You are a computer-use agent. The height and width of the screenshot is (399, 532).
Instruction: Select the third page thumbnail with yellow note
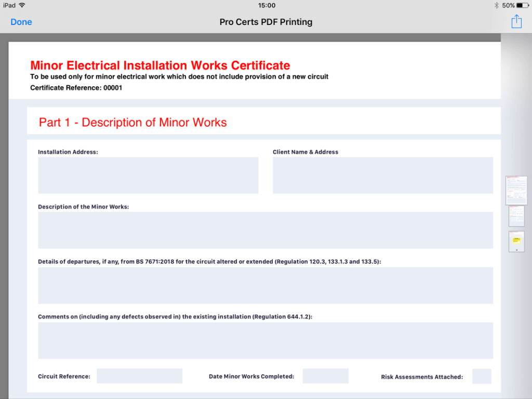[516, 242]
